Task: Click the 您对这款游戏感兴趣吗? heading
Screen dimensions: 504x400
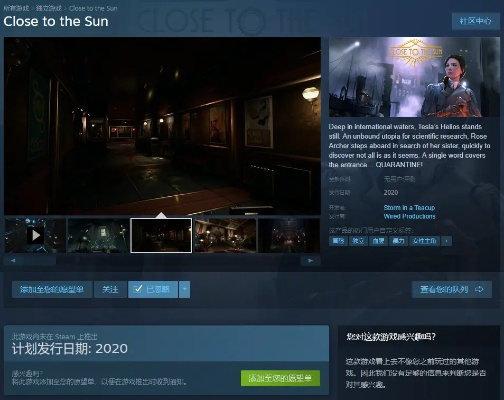Action: pyautogui.click(x=391, y=337)
